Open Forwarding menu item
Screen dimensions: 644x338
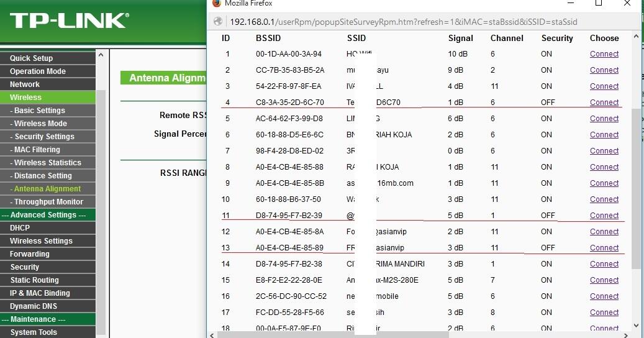[x=48, y=253]
